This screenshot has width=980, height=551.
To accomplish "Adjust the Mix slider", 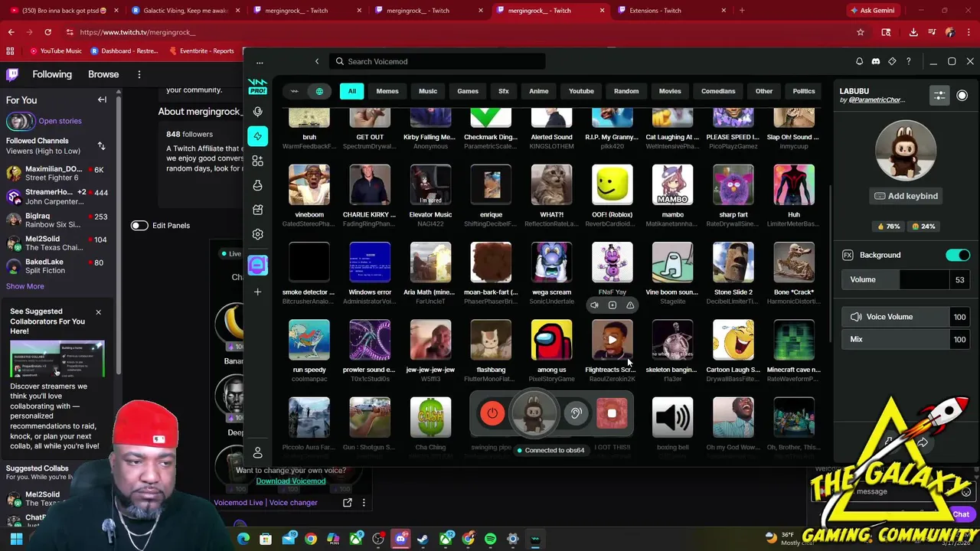I will pyautogui.click(x=906, y=340).
